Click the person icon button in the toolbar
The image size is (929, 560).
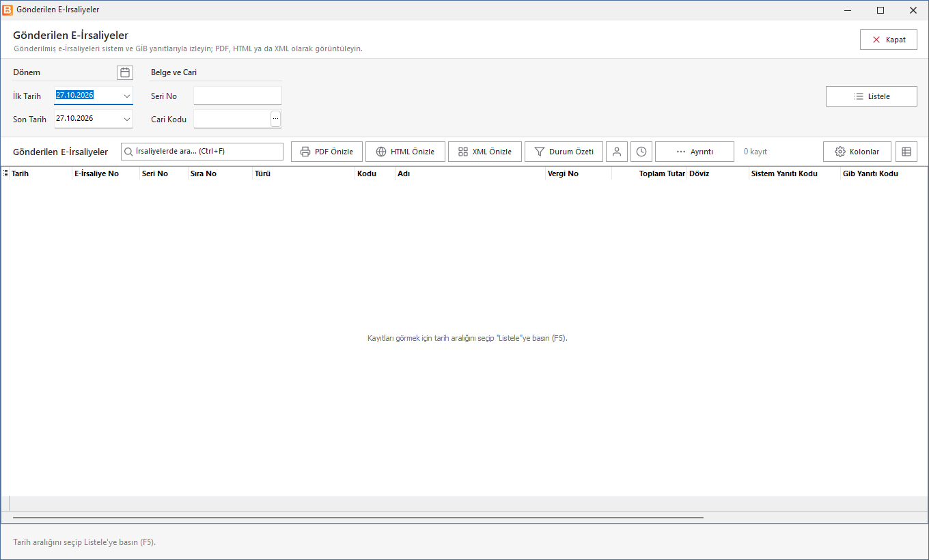coord(617,152)
